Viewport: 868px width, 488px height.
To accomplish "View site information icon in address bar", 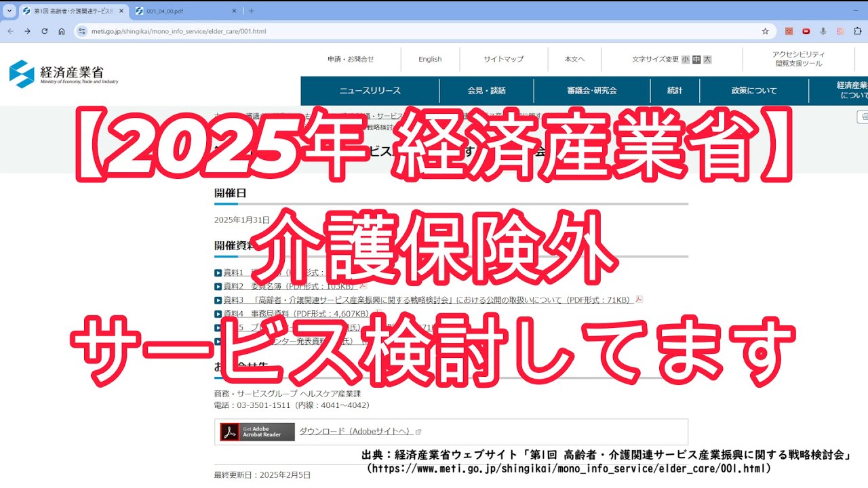I will click(x=82, y=31).
